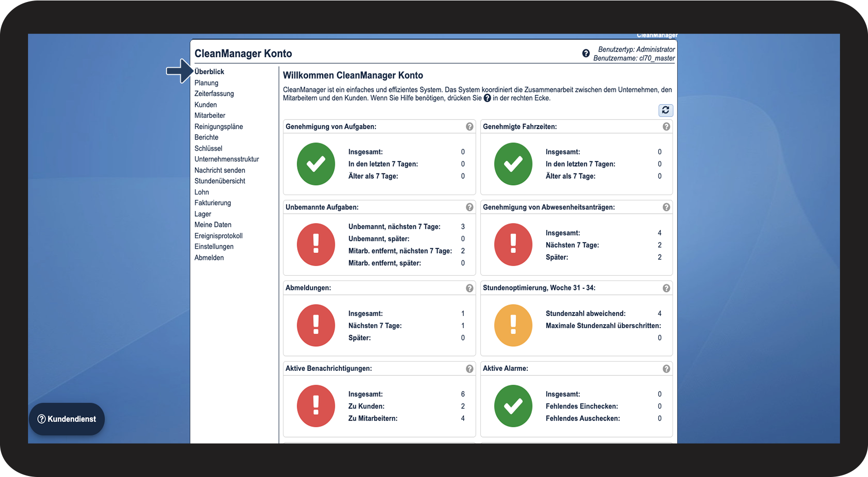Click help icon for Aktive Alarme
868x477 pixels.
point(666,369)
